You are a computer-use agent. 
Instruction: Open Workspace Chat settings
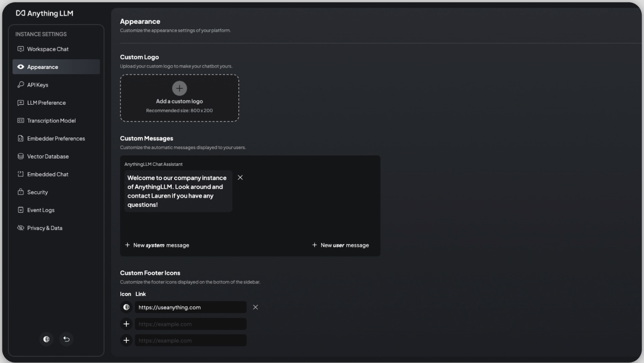[56, 49]
